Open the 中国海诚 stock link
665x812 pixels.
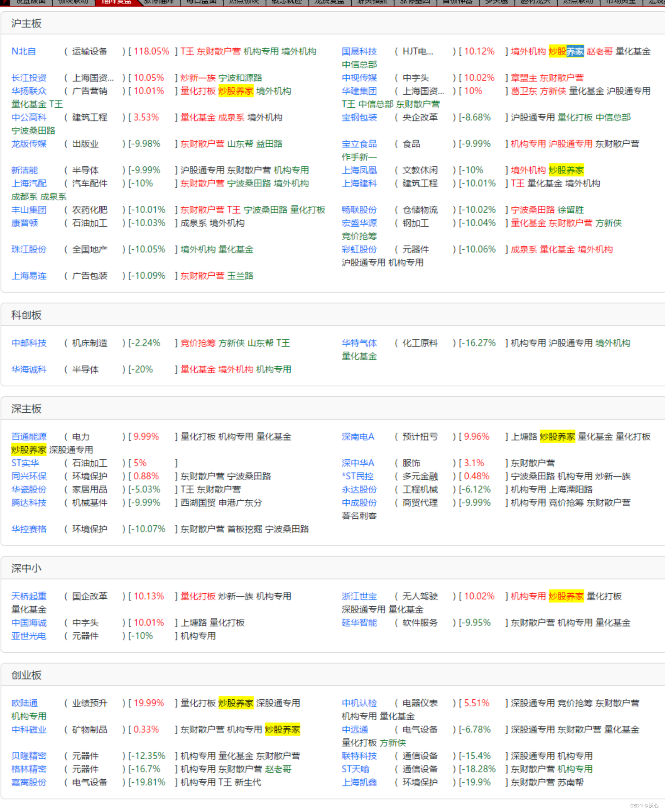29,623
